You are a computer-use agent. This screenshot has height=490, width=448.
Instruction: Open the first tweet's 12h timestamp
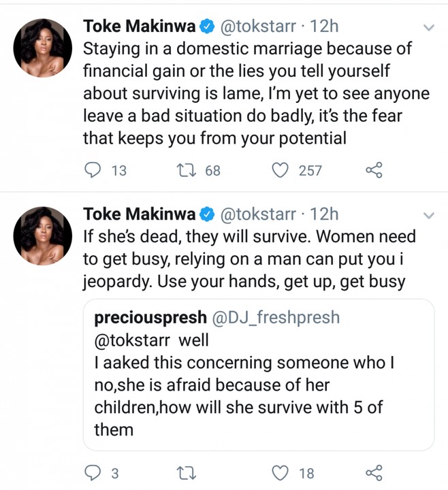click(324, 27)
